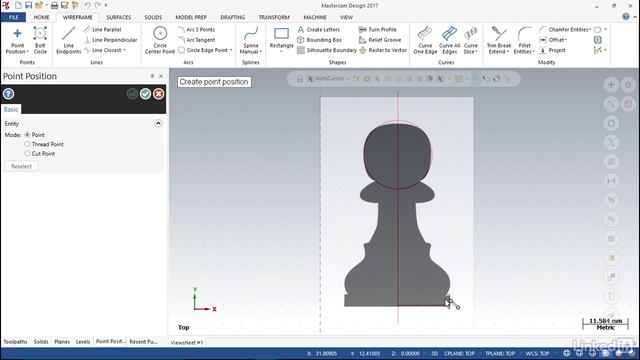The image size is (640, 360).
Task: Open the Solids manager tab
Action: 41,342
